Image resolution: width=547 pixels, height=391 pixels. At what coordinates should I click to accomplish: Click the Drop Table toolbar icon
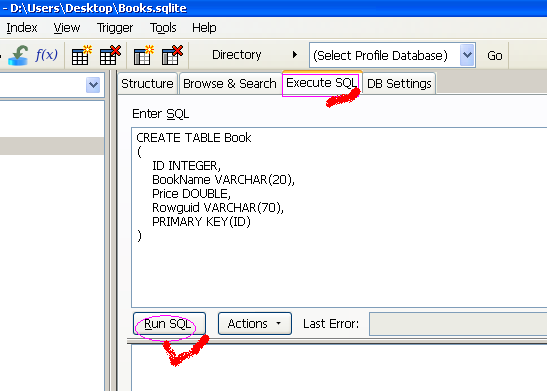pyautogui.click(x=110, y=55)
